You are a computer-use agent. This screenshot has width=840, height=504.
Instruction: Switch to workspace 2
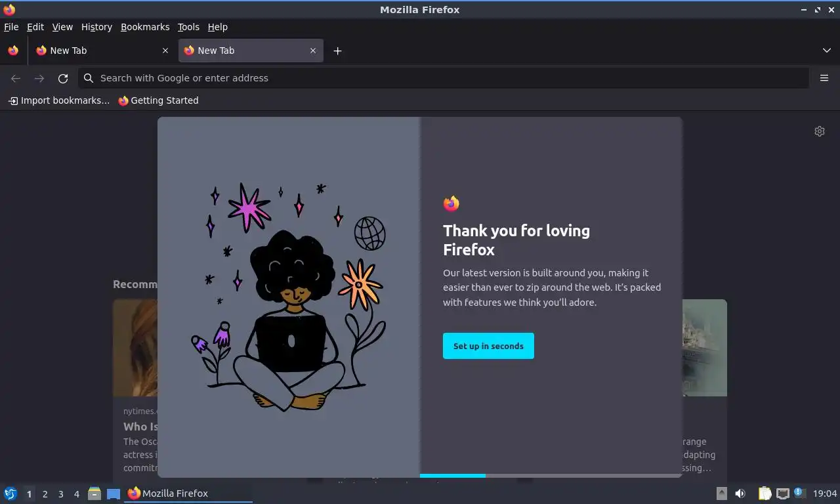click(x=45, y=494)
